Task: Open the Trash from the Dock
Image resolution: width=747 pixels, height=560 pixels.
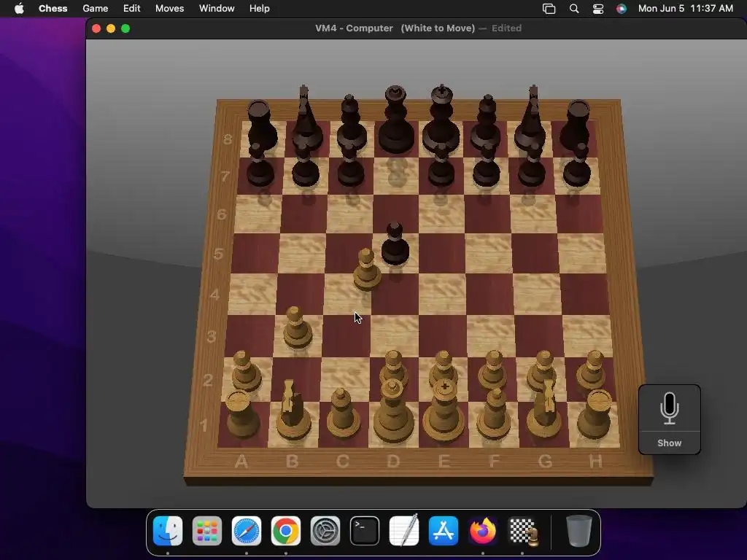Action: [578, 531]
